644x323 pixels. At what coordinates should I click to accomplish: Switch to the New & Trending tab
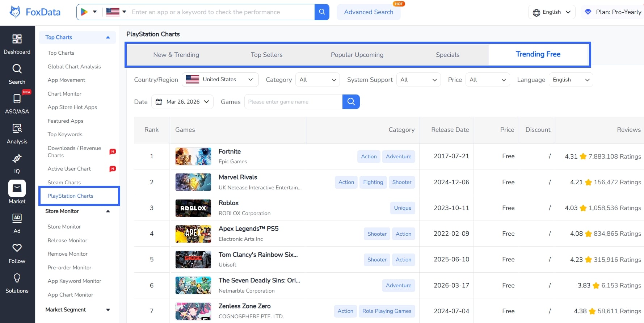[x=176, y=55]
